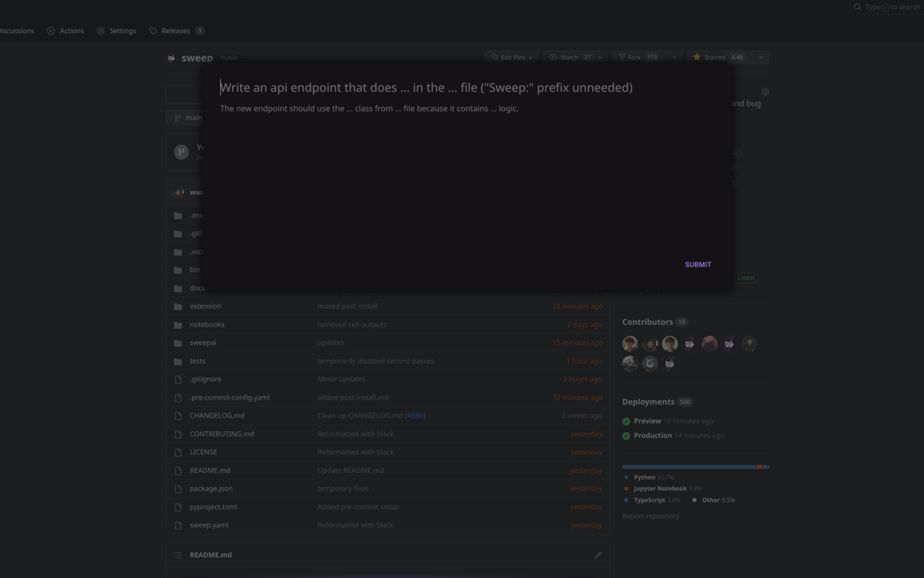Open the 'moved post install' commit message
Image resolution: width=924 pixels, height=578 pixels.
click(x=347, y=306)
